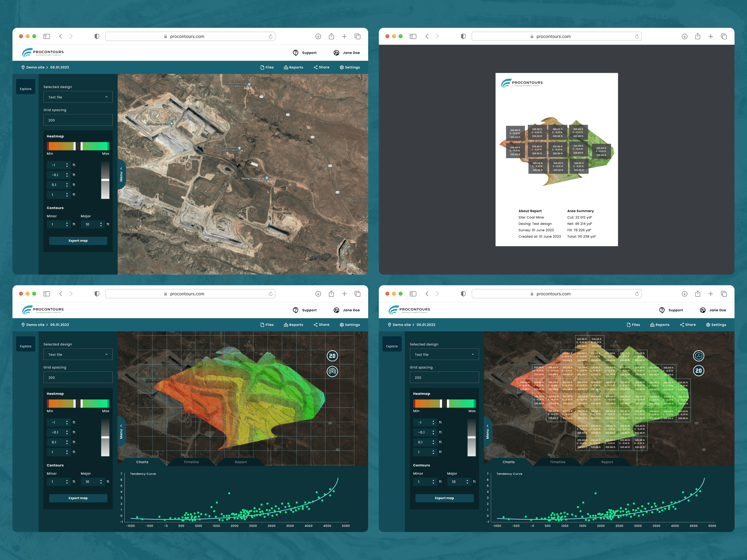This screenshot has height=560, width=747.
Task: Click the -0.1 ft stepper in bottom-right window
Action: tap(425, 432)
